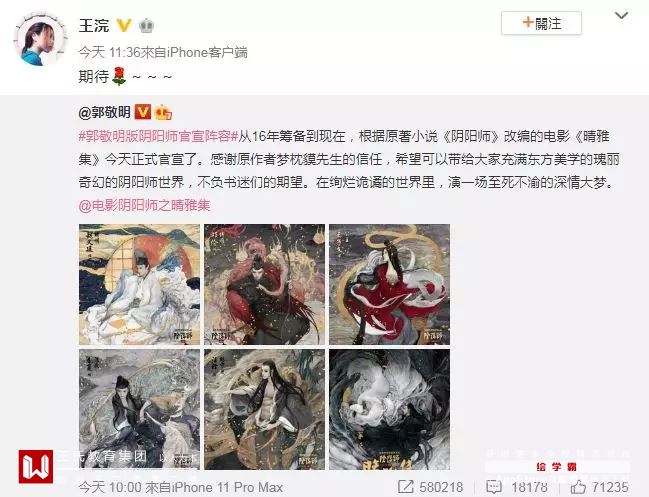Screen dimensions: 649x497
Task: Open the black and white swirl poster thumbnail
Action: click(x=389, y=409)
